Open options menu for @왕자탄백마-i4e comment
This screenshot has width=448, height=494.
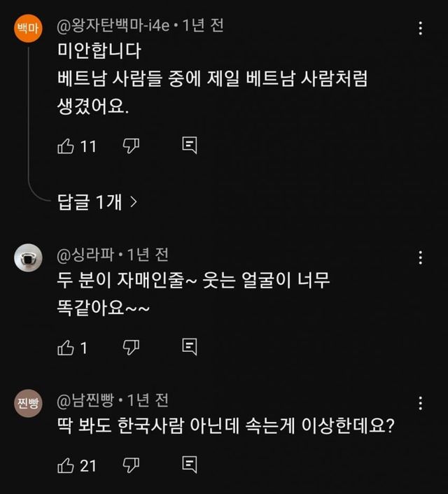(420, 28)
